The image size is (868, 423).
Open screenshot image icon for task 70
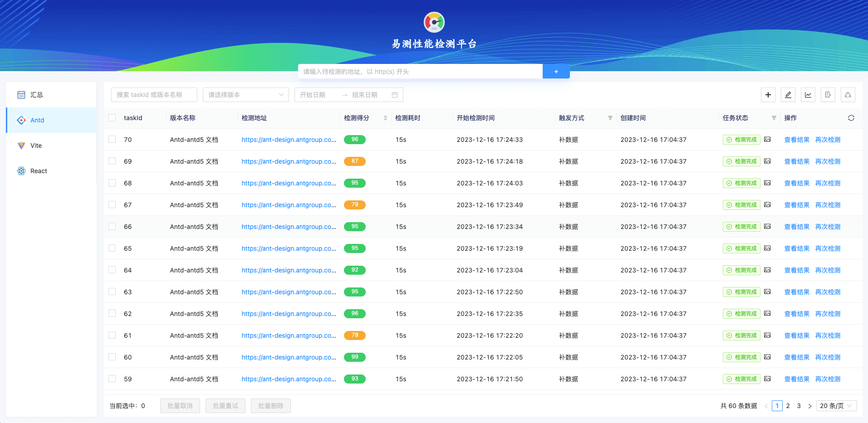(x=767, y=139)
